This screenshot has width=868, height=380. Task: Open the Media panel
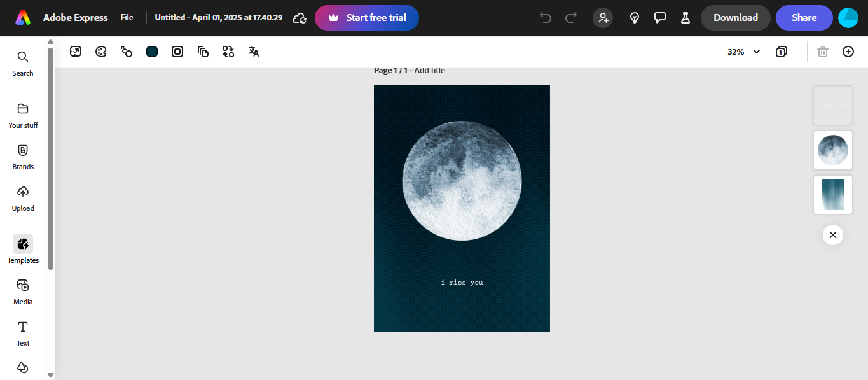pos(22,291)
